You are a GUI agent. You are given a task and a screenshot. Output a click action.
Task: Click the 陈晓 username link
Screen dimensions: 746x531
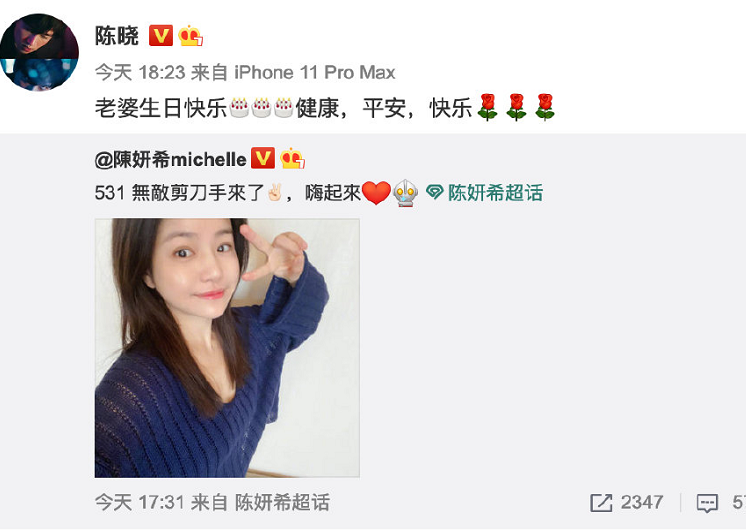(x=117, y=36)
